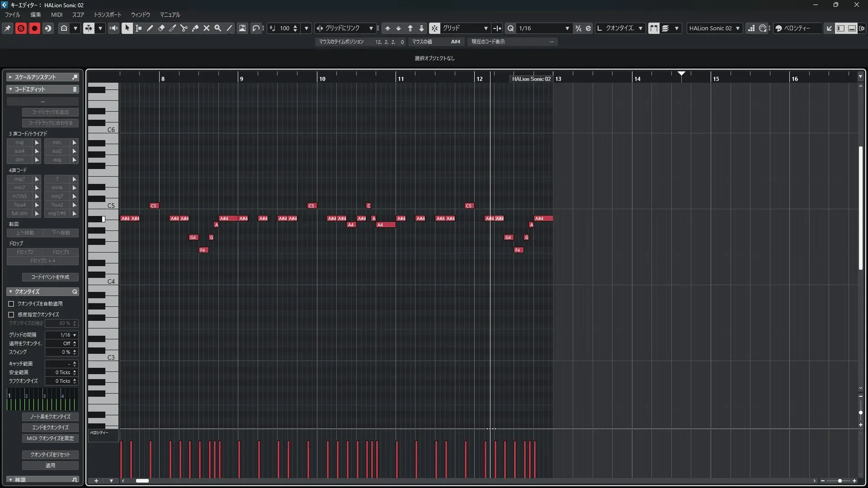Image resolution: width=868 pixels, height=488 pixels.
Task: Open the トランスポート menu
Action: (107, 14)
